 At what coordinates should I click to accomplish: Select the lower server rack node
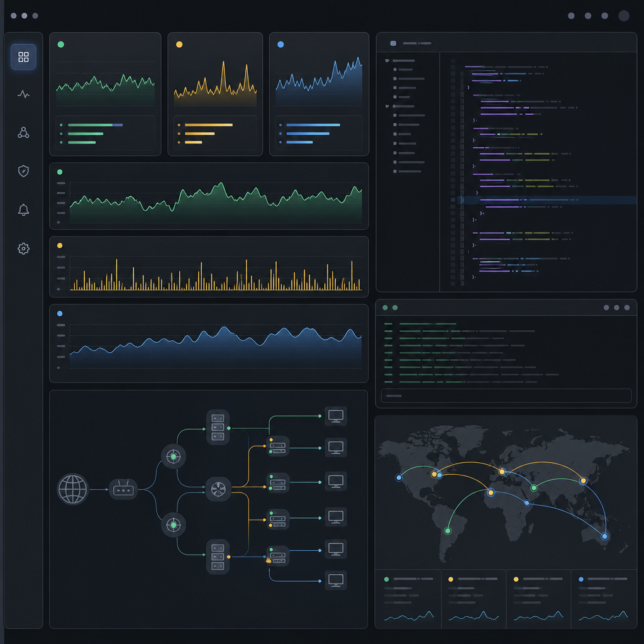click(x=218, y=557)
